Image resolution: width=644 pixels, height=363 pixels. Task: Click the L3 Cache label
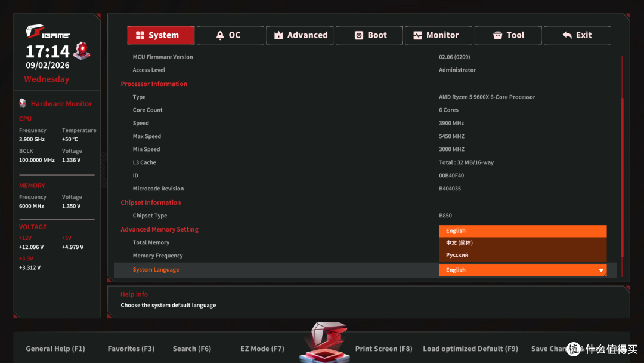(x=144, y=162)
